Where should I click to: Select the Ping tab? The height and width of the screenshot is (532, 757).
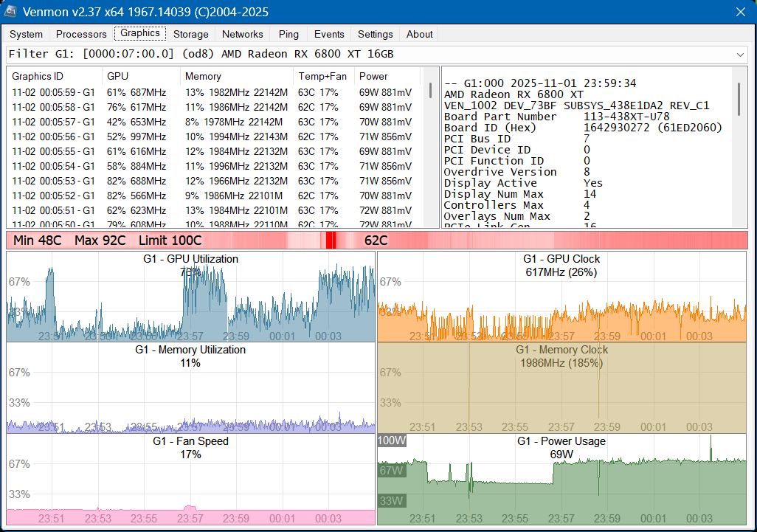coord(288,34)
